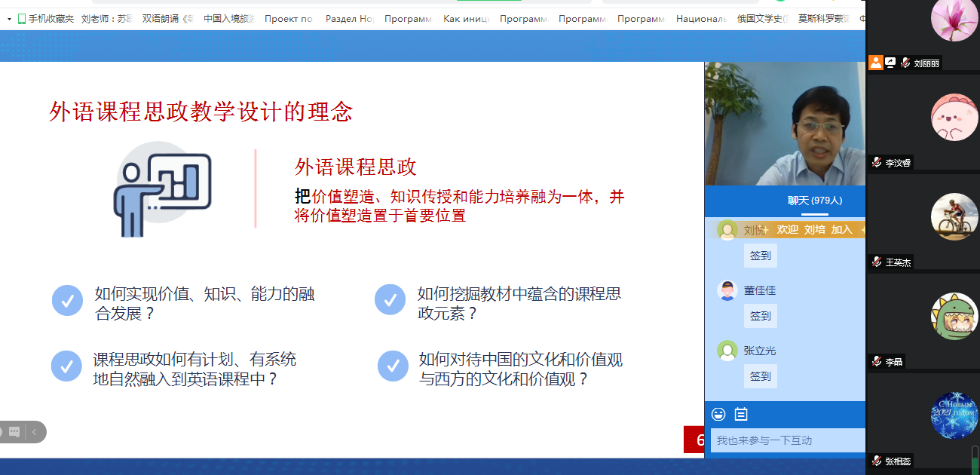Image resolution: width=980 pixels, height=475 pixels.
Task: Click 董佳佳's 签到 chat message
Action: 760,316
